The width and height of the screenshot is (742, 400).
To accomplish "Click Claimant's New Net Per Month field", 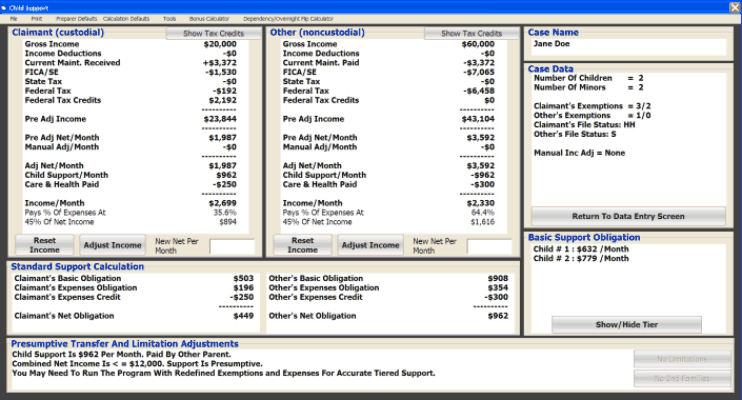I will 232,246.
